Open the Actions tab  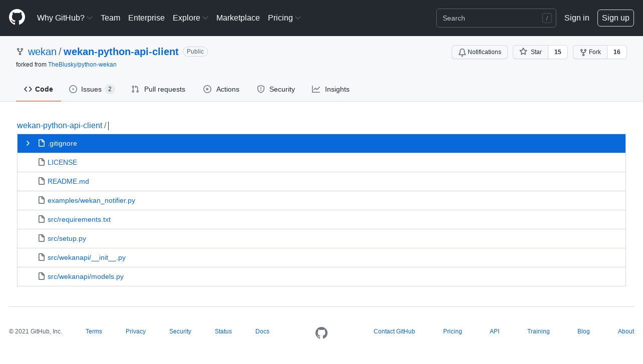pos(221,89)
